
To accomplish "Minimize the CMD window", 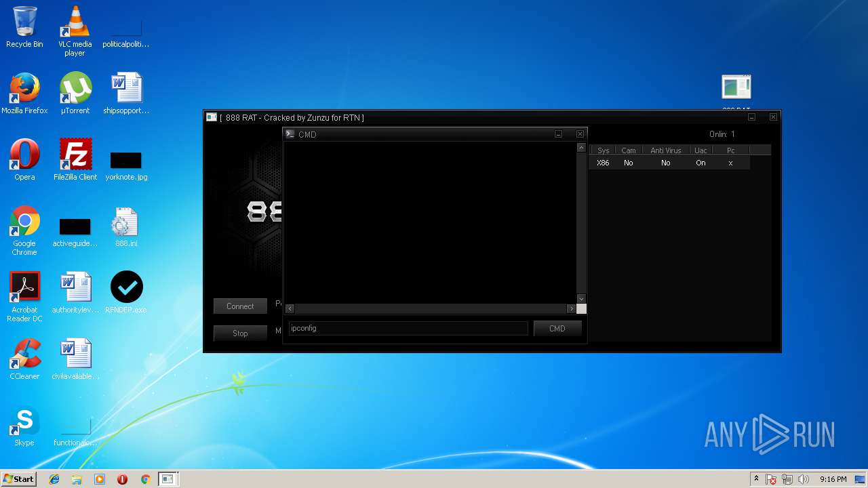I will [x=558, y=134].
